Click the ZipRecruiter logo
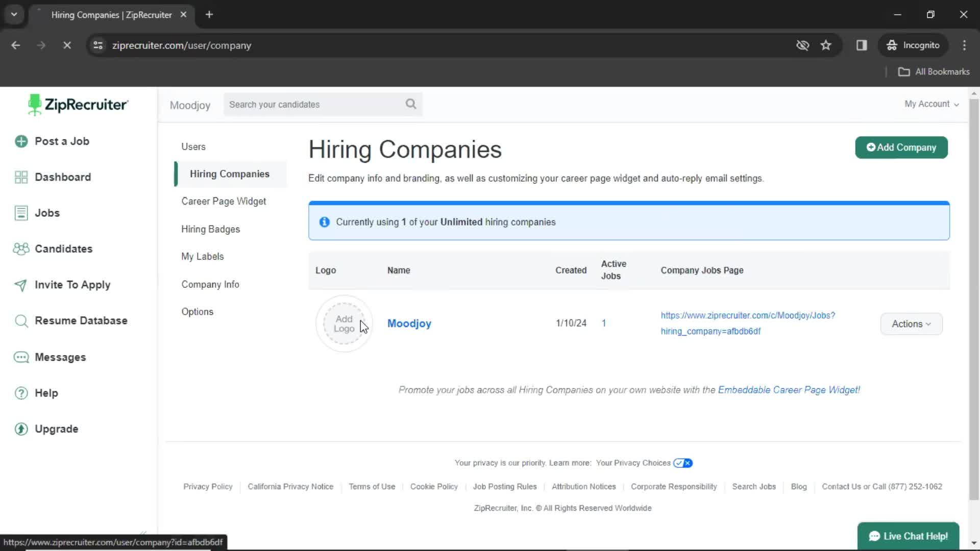This screenshot has height=551, width=980. click(78, 105)
